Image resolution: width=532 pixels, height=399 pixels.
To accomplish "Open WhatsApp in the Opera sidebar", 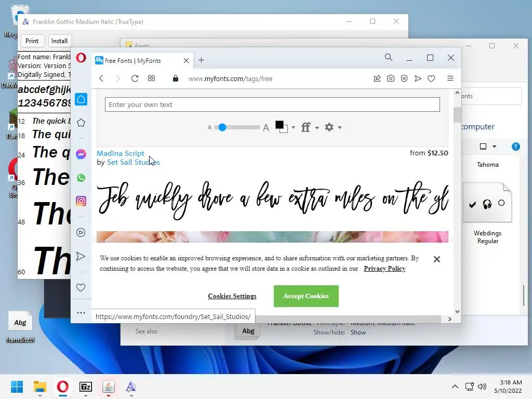I will click(x=81, y=178).
